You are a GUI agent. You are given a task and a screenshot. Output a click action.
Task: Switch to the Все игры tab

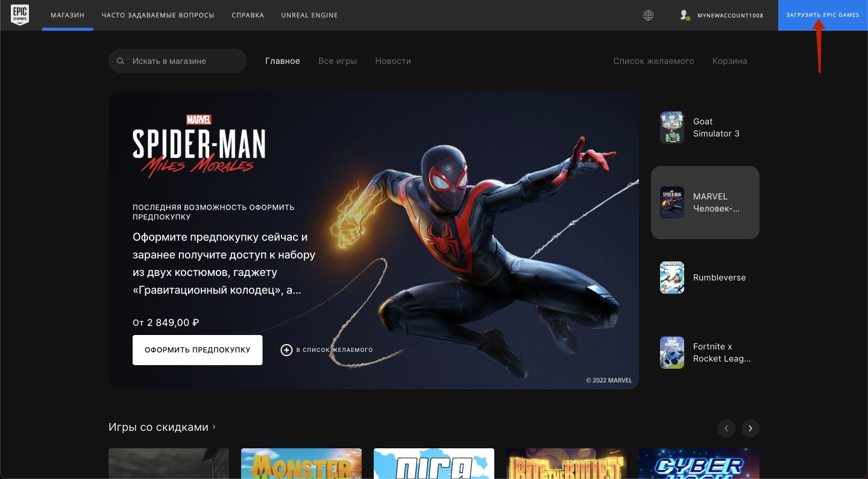click(x=338, y=61)
